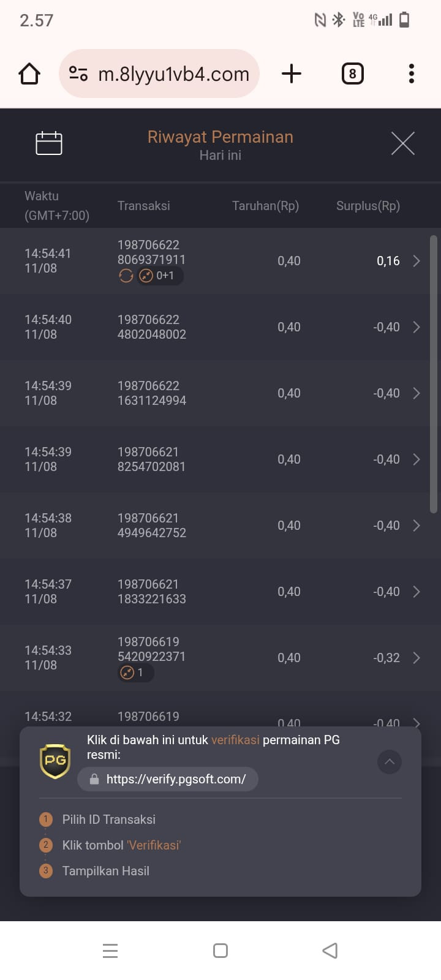
Task: Open the browser three-dot menu
Action: pos(412,73)
